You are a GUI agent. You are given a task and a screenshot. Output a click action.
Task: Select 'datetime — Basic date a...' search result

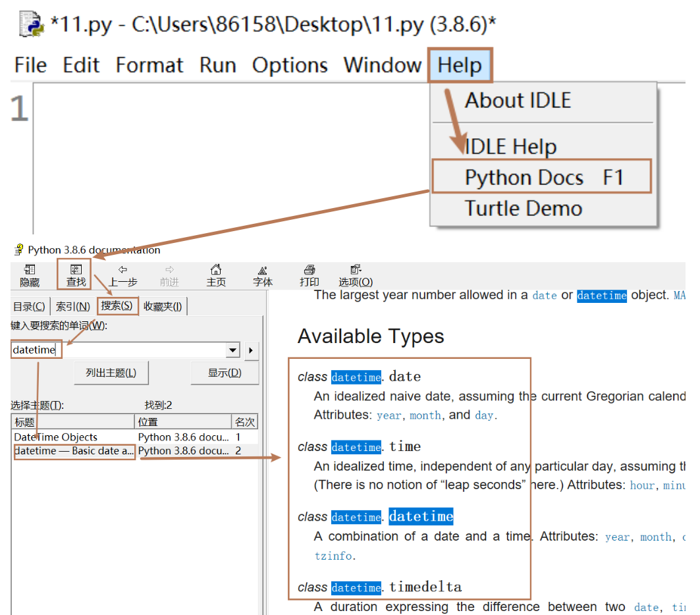point(74,451)
